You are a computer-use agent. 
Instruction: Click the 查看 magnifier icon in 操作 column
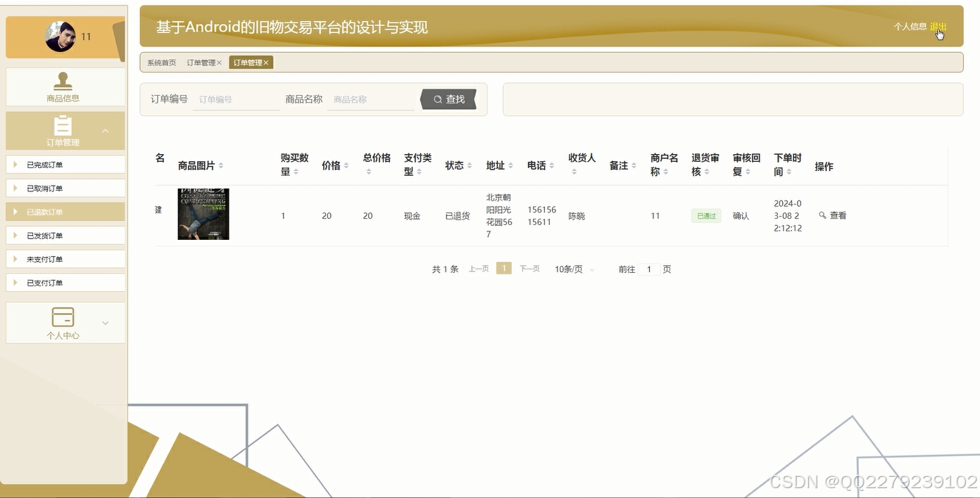tap(823, 215)
